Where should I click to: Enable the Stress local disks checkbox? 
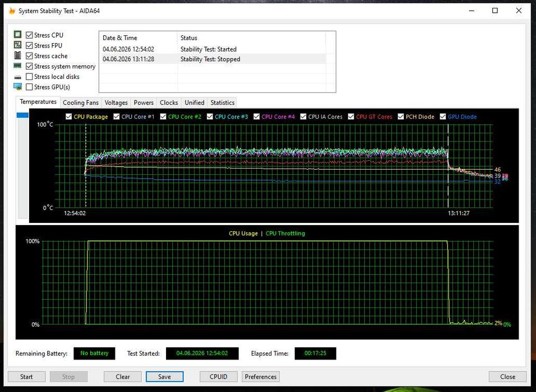click(x=29, y=77)
